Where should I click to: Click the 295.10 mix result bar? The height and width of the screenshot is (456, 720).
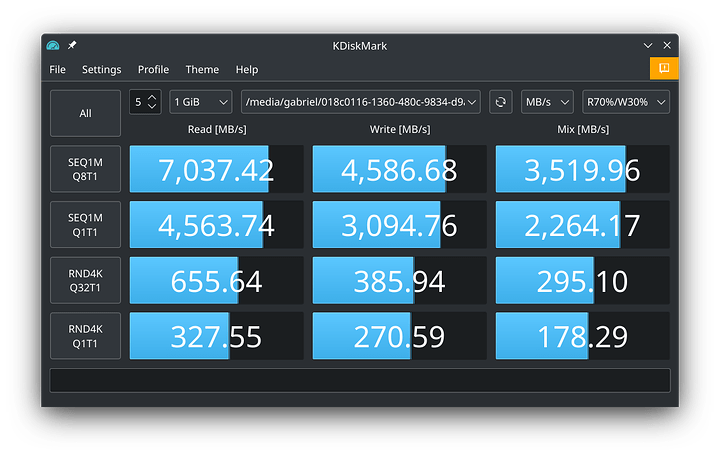pyautogui.click(x=582, y=280)
